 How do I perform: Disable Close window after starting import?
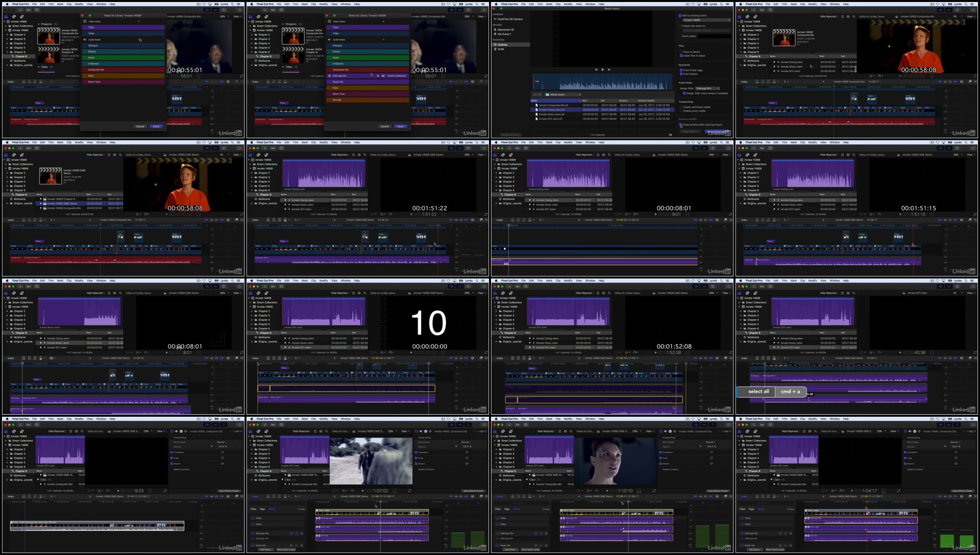point(681,125)
